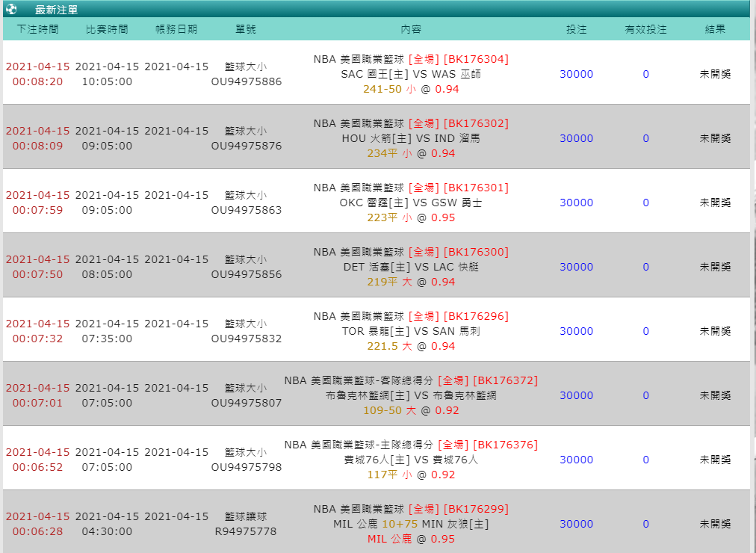Image resolution: width=756 pixels, height=553 pixels.
Task: Click the TOR 暴龍 VS SAN 馬刺 matchup
Action: pos(411,331)
